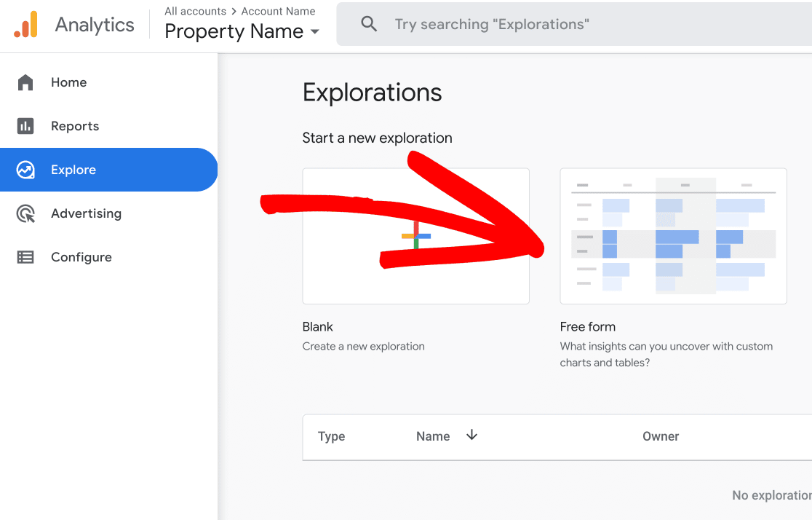812x520 pixels.
Task: Click the Type column header
Action: coord(331,436)
